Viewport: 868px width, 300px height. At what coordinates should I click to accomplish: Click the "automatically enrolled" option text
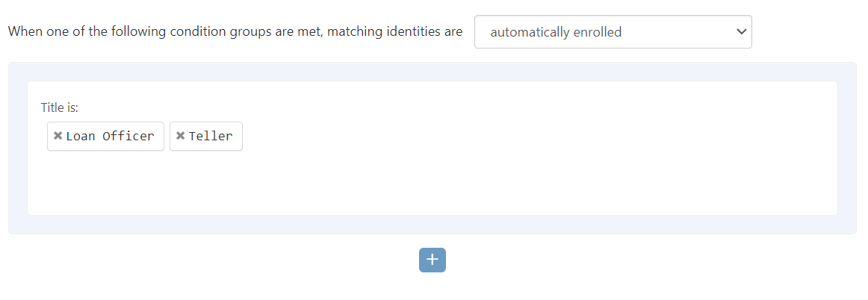pos(556,32)
